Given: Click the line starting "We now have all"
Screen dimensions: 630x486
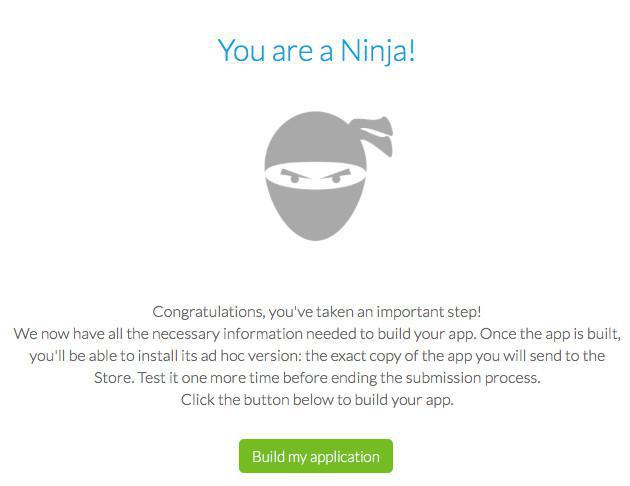Looking at the screenshot, I should (x=316, y=334).
